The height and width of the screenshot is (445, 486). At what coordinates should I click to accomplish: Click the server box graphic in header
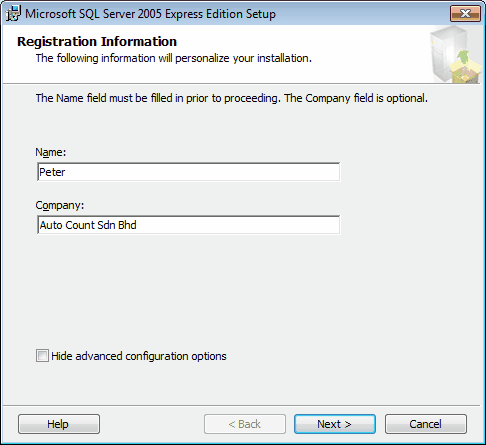click(455, 55)
